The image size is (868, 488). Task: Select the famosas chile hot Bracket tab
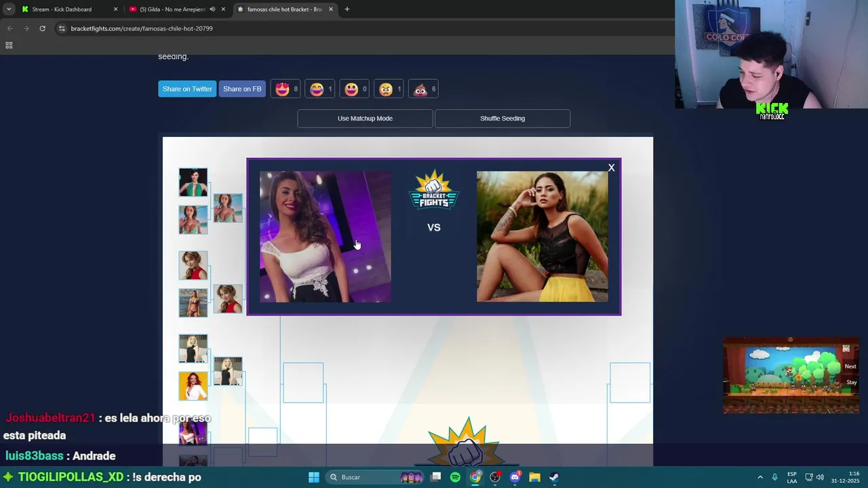285,9
